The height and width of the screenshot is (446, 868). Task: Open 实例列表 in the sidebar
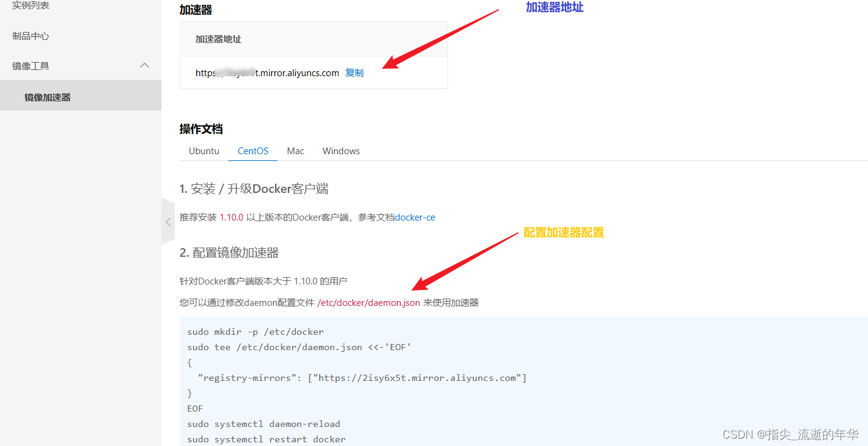tap(31, 6)
